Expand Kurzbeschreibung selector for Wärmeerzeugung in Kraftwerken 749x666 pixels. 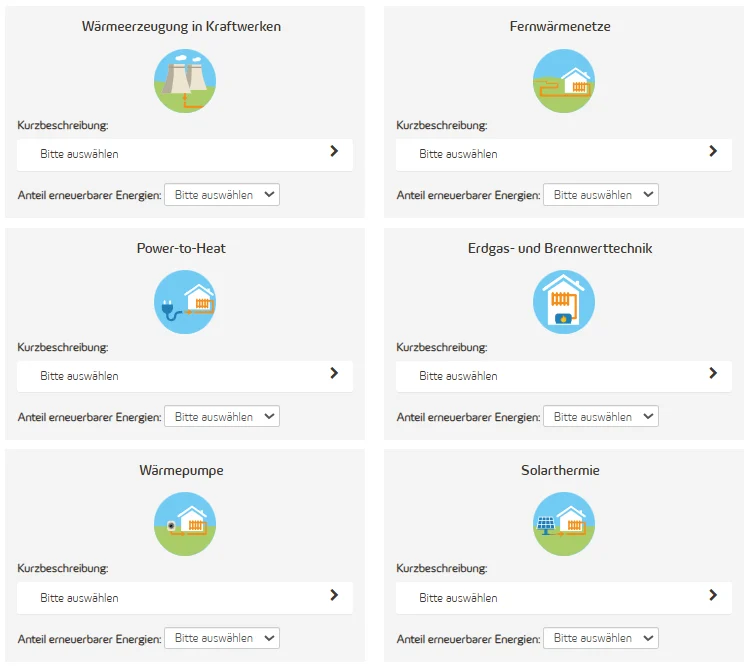coord(185,154)
